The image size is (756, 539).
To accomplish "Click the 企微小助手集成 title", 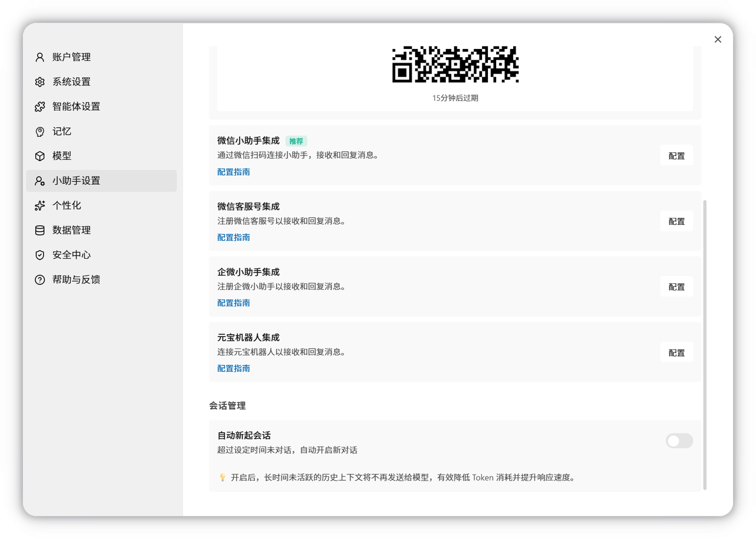I will (248, 272).
